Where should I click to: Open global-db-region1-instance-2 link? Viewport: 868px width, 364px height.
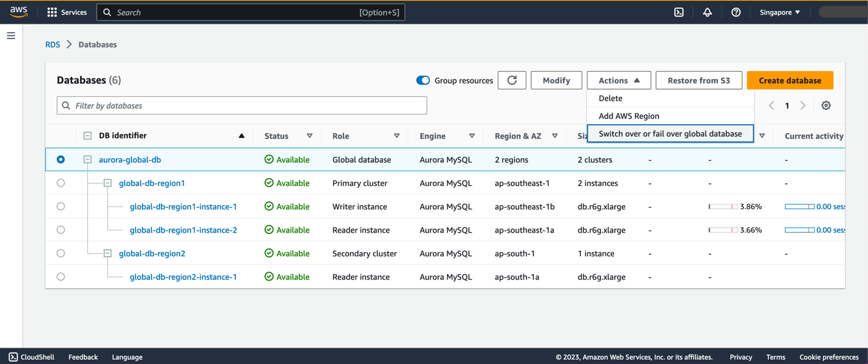pyautogui.click(x=183, y=230)
